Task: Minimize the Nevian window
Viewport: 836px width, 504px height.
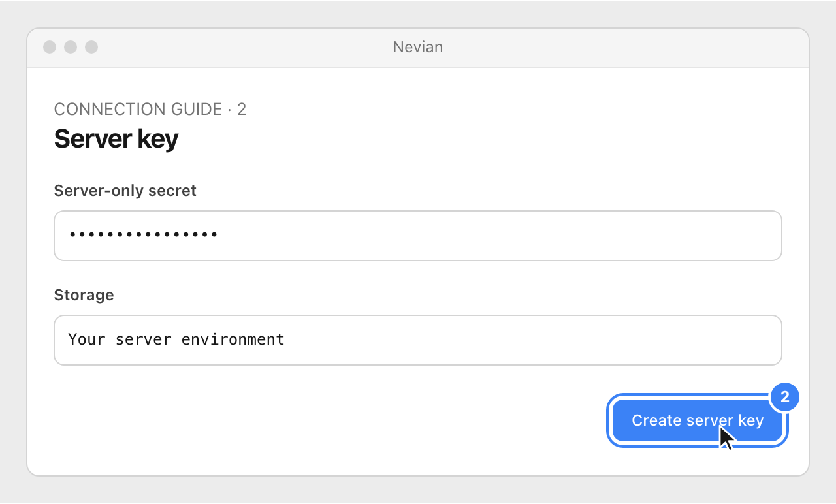Action: coord(71,47)
